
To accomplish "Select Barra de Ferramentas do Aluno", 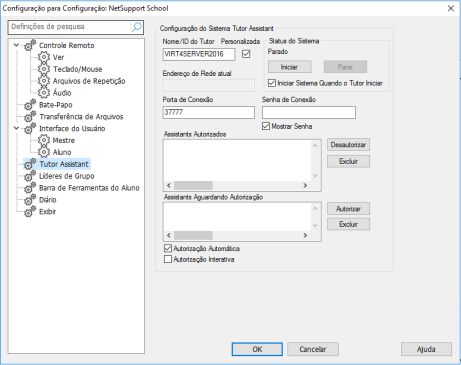I will (89, 188).
